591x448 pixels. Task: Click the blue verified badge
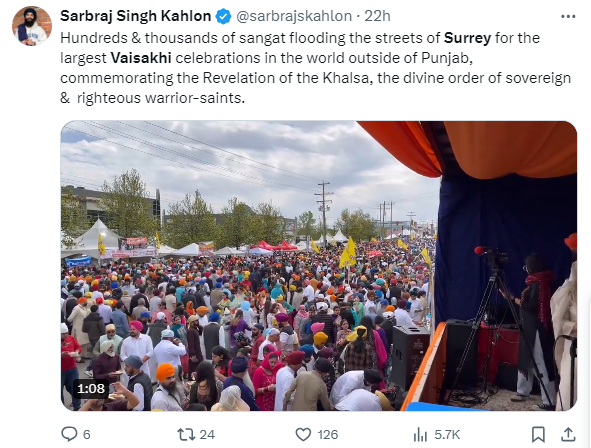(x=223, y=17)
